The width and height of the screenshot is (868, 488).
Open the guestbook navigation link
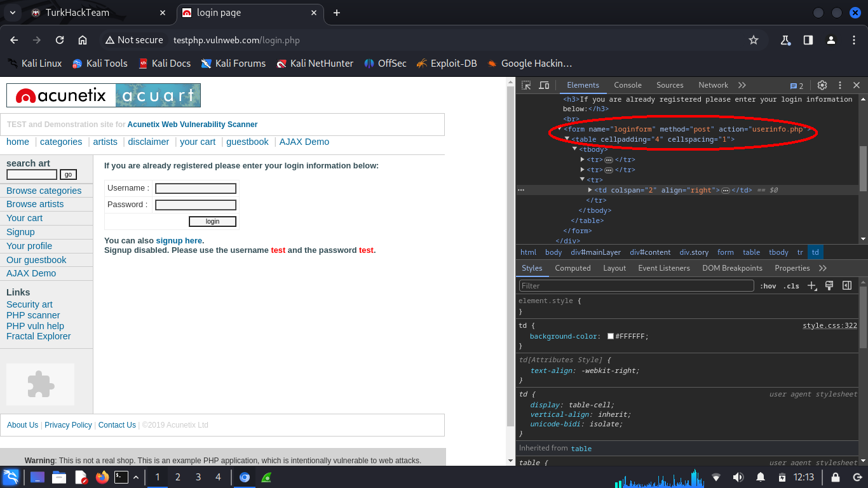[247, 142]
